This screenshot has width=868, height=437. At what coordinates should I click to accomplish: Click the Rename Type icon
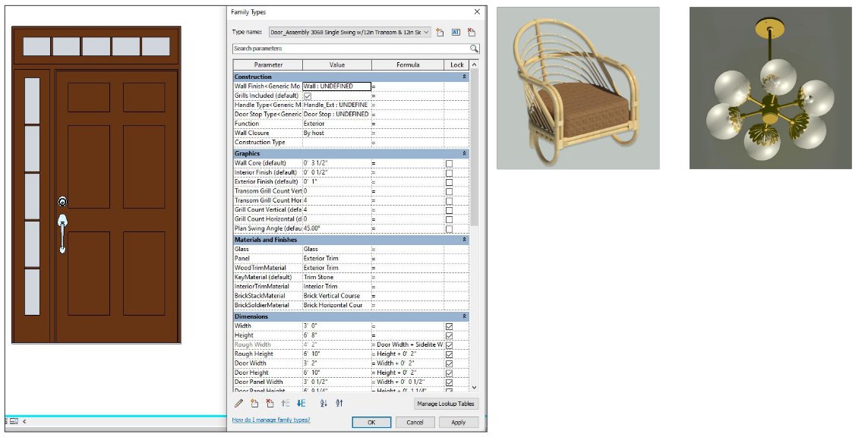456,33
